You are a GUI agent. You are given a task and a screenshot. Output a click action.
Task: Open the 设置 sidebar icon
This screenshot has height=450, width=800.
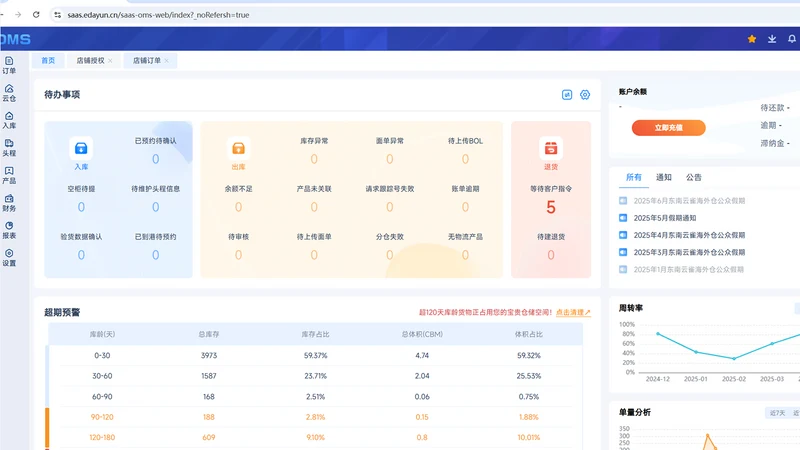click(x=9, y=258)
